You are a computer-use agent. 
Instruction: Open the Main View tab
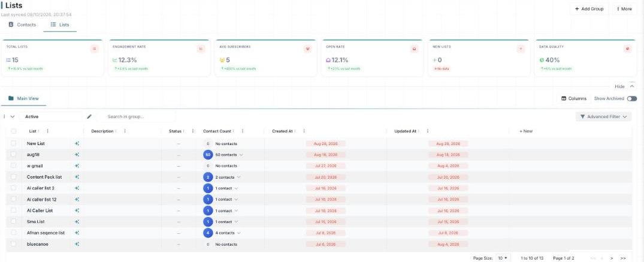coord(23,99)
